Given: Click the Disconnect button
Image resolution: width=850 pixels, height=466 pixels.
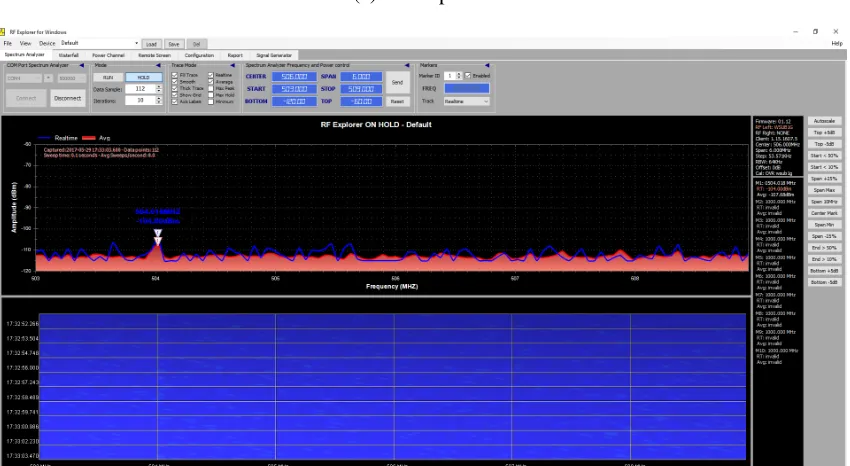Looking at the screenshot, I should (68, 98).
